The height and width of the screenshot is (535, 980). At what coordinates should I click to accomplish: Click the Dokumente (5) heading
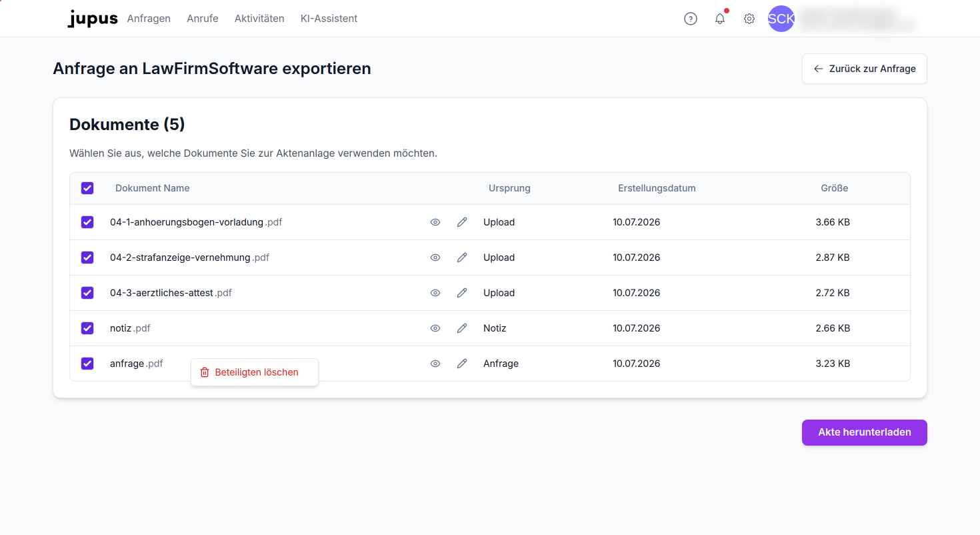127,124
